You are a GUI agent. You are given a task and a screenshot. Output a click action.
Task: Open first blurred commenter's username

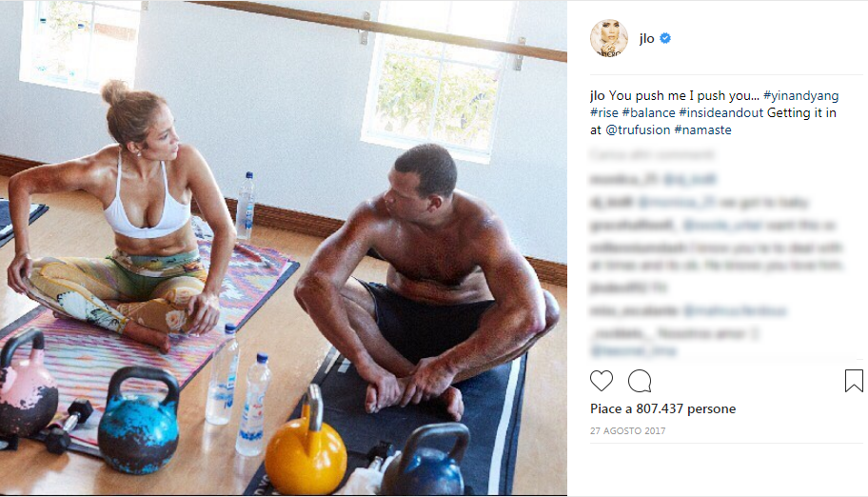[624, 179]
